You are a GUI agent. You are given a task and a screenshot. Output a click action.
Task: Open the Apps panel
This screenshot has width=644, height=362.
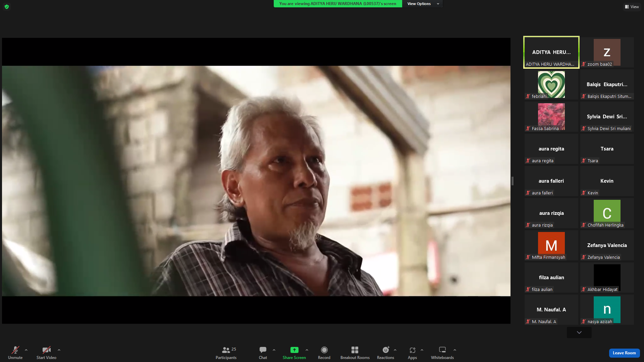coord(412,353)
